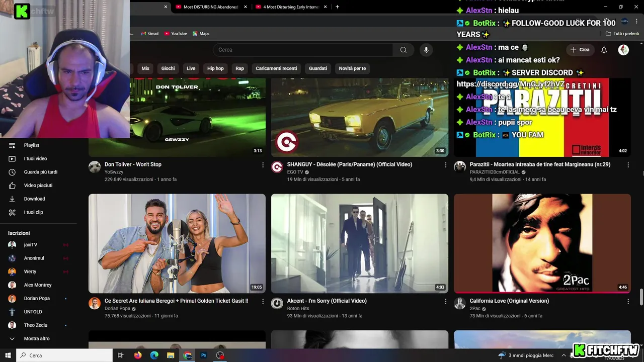Start voice search with the microphone icon
Image resolution: width=644 pixels, height=362 pixels.
(426, 50)
